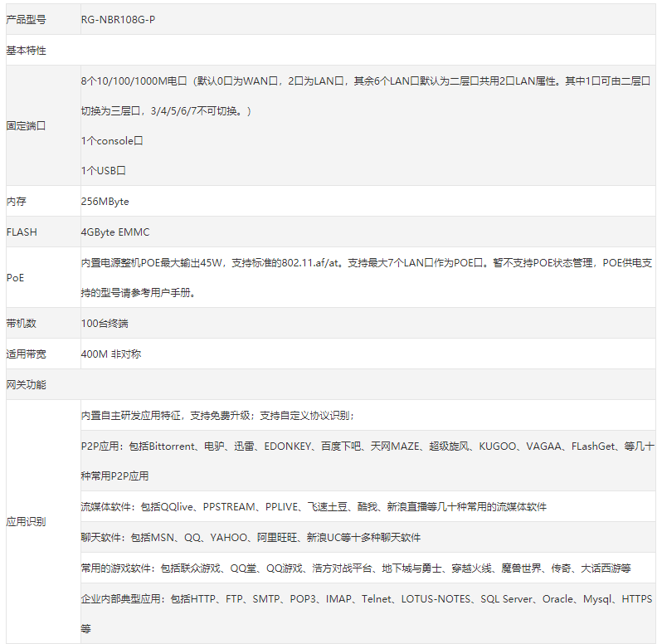Click the '企业内部典型应用：包括HTTP、FTP' line
Viewport: 662px width, 644px height.
367,599
